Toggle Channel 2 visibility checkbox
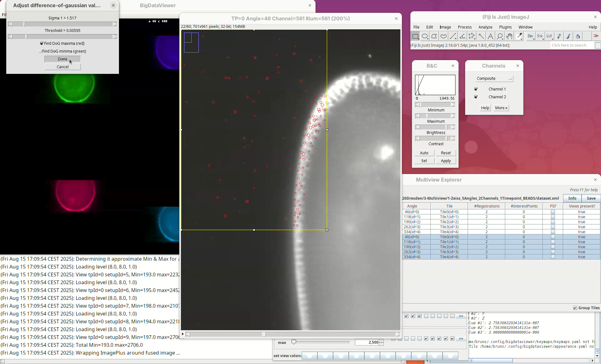 [x=476, y=97]
